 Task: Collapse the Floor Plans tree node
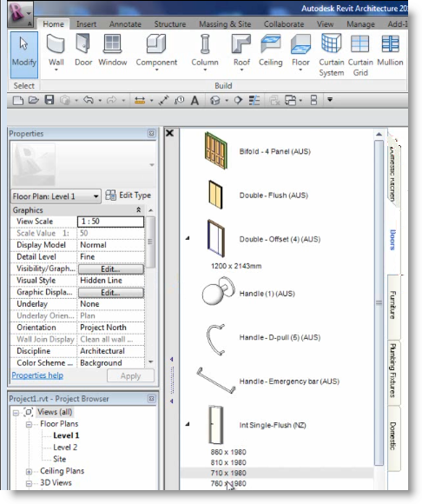point(29,425)
